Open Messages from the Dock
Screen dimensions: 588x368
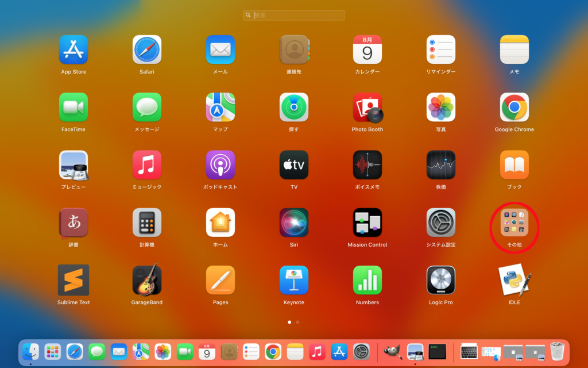point(96,352)
